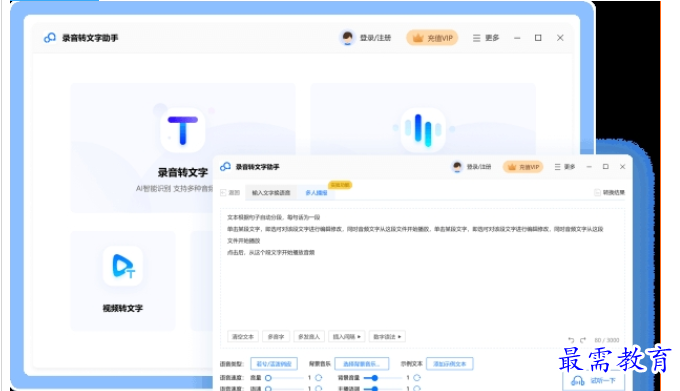Click the 选择背景音乐 button

pos(362,364)
